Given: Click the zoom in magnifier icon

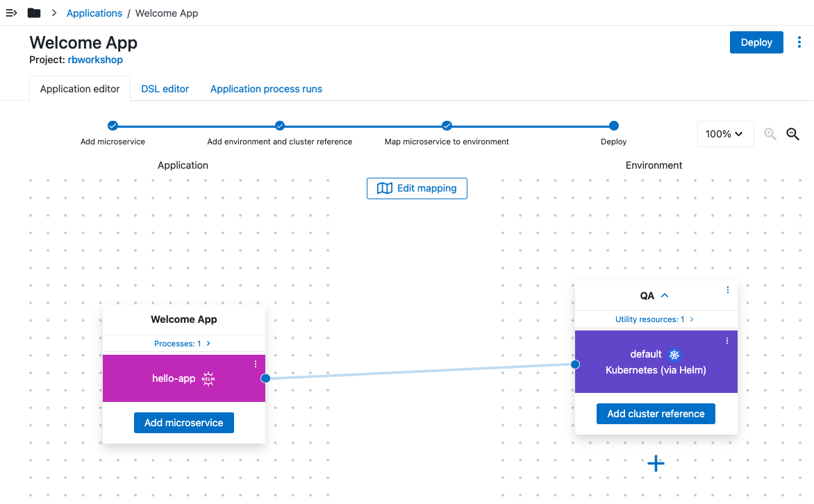Looking at the screenshot, I should coord(770,134).
